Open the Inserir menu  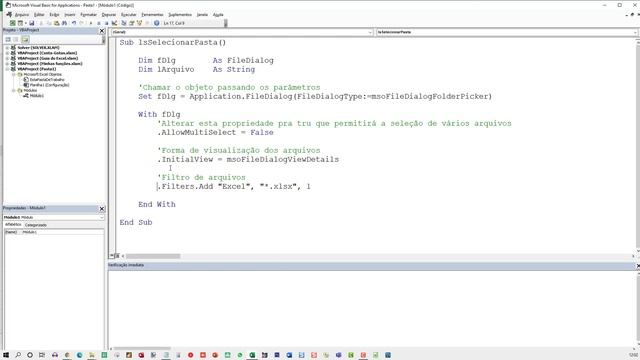pos(70,15)
